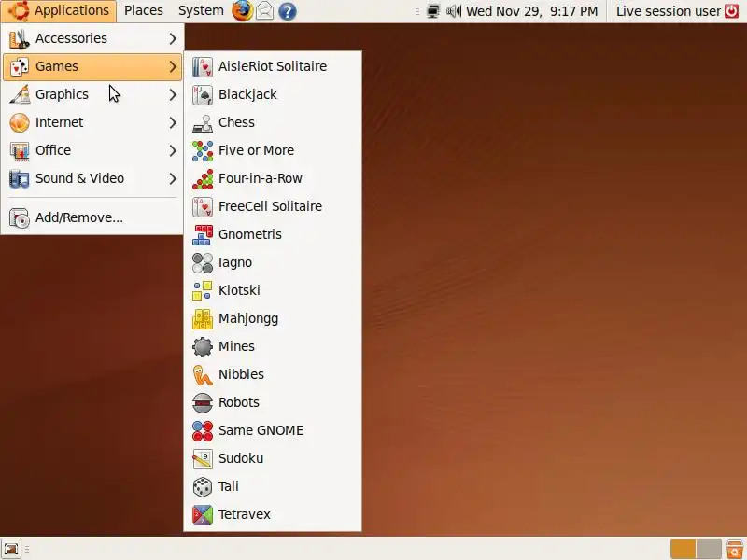
Task: Open the mail envelope launcher in panel
Action: tap(265, 11)
